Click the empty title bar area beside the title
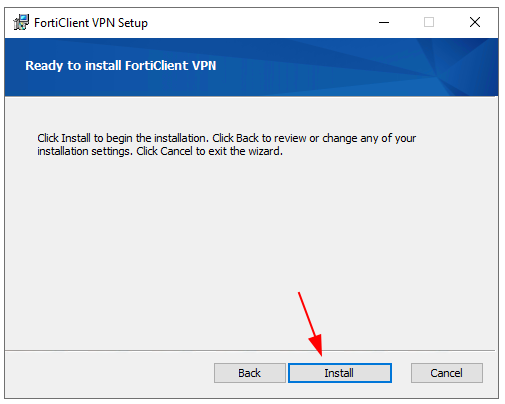505x404 pixels. click(x=260, y=23)
